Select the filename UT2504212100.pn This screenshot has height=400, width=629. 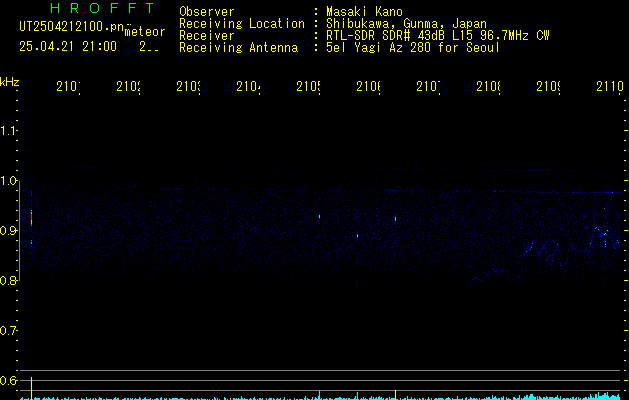coord(72,27)
